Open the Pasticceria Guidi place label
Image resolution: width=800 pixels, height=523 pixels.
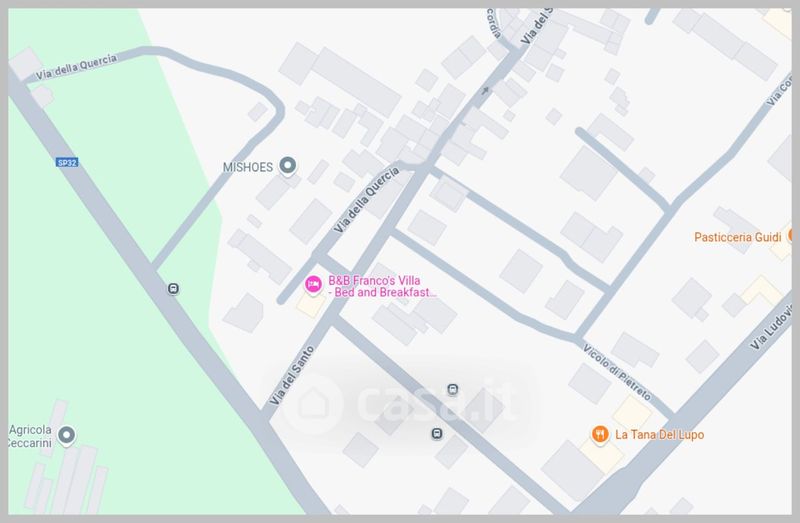[737, 237]
